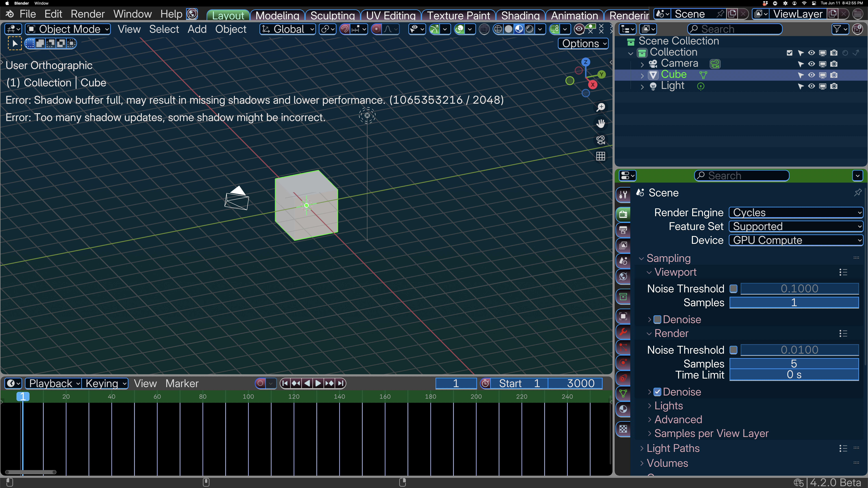868x488 pixels.
Task: Jump to the timeline end frame
Action: (341, 383)
